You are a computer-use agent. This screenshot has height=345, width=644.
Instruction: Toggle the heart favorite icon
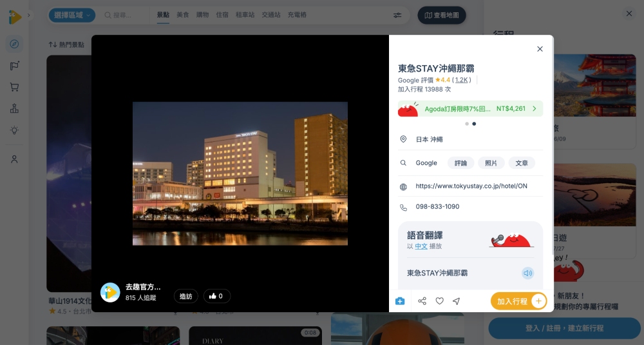(439, 301)
